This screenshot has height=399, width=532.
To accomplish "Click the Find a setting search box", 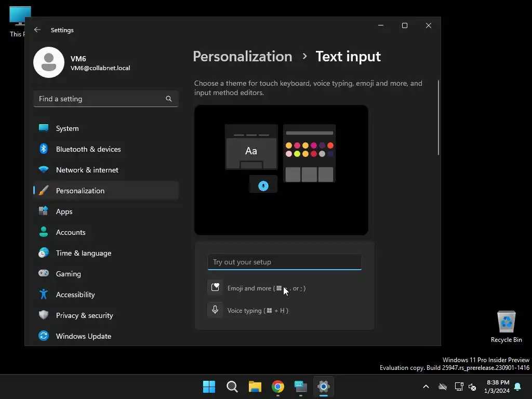I will click(x=106, y=99).
